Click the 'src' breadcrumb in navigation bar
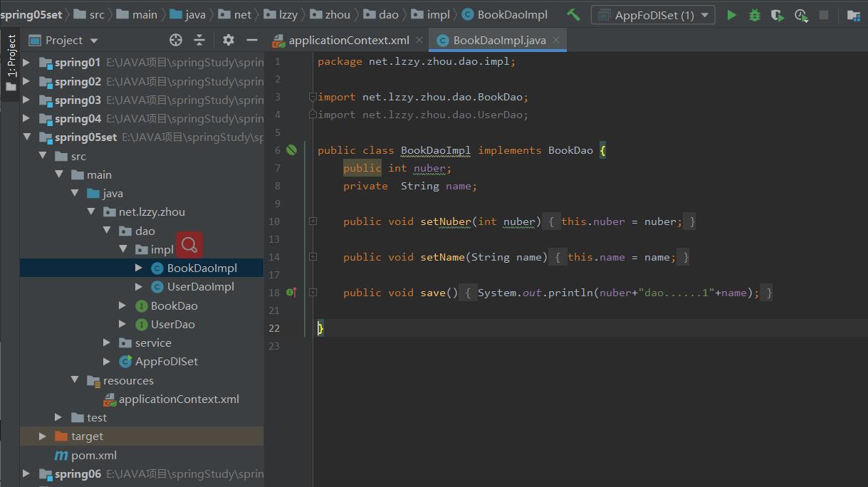The height and width of the screenshot is (487, 868). 97,14
